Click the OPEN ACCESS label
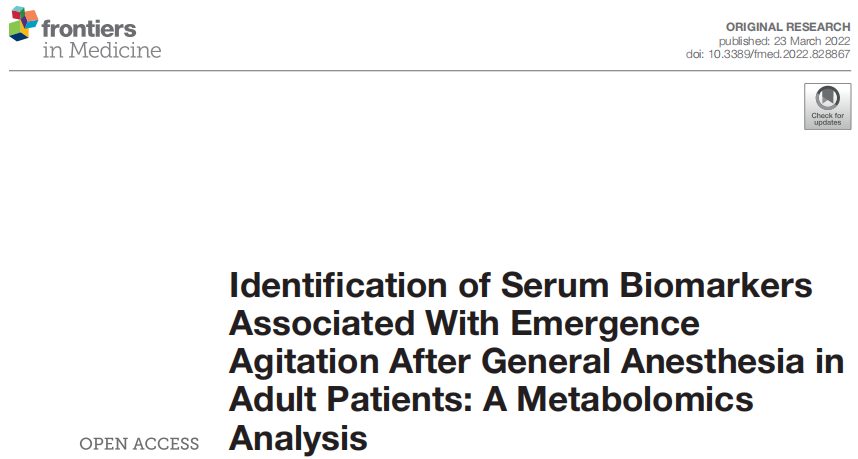This screenshot has height=459, width=858. coord(139,444)
